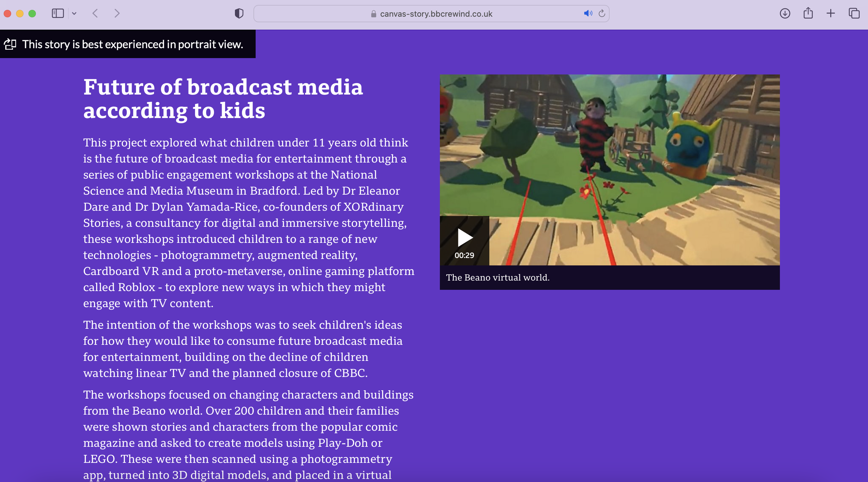Play the Beano virtual world video
This screenshot has width=868, height=482.
tap(465, 238)
